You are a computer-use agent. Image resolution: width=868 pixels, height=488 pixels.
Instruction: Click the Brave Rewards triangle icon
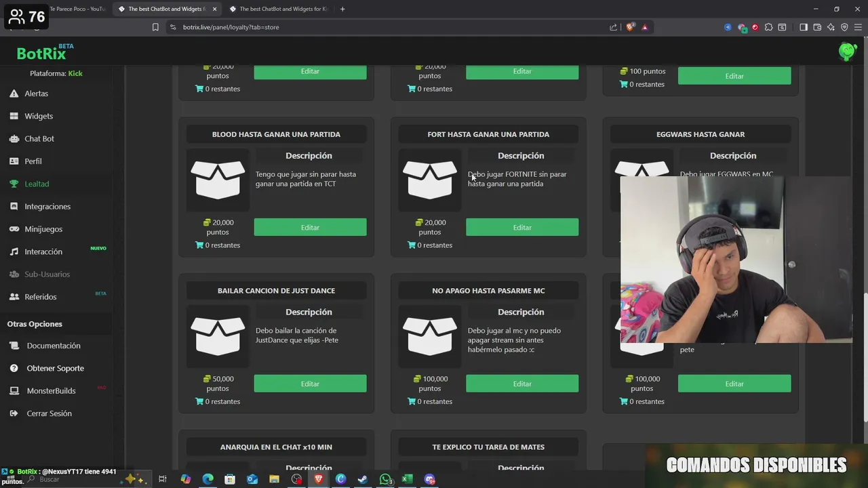pos(645,27)
